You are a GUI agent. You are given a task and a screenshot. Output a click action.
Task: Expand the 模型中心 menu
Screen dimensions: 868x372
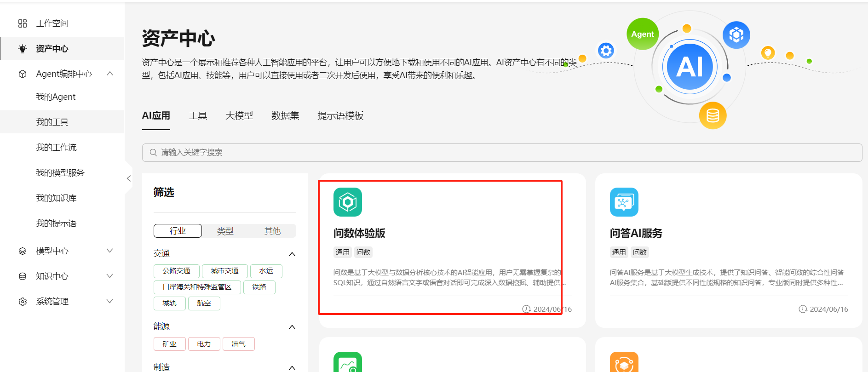[110, 251]
